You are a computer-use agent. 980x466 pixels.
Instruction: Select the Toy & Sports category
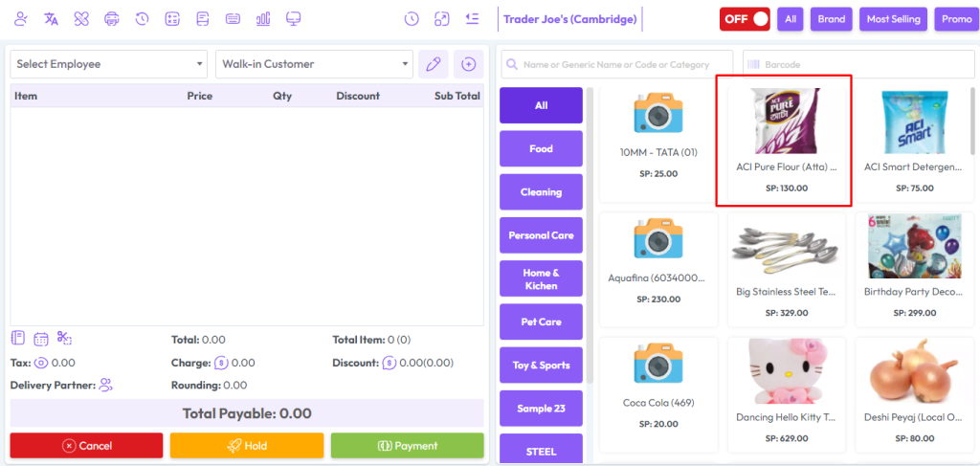pyautogui.click(x=542, y=366)
